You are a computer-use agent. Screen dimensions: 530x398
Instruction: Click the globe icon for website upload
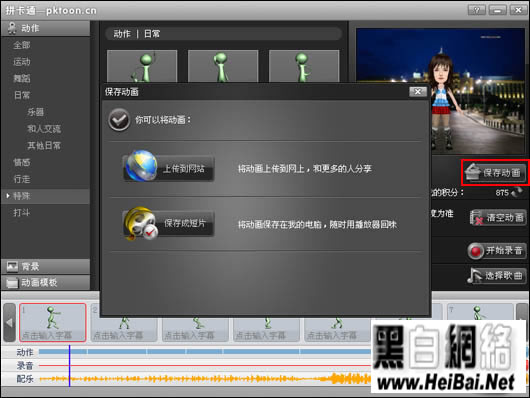click(x=141, y=166)
